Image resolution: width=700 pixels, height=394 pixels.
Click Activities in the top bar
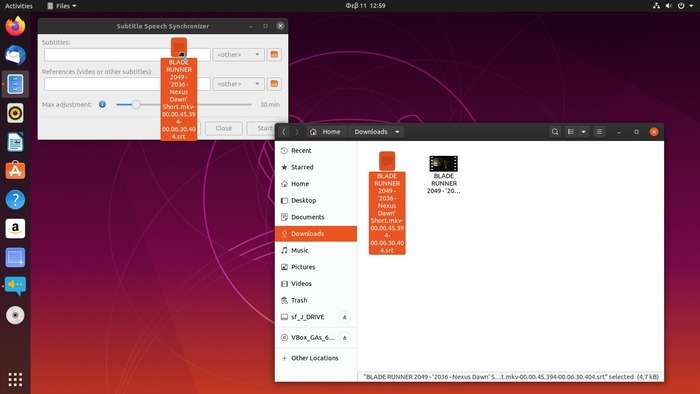[x=19, y=6]
